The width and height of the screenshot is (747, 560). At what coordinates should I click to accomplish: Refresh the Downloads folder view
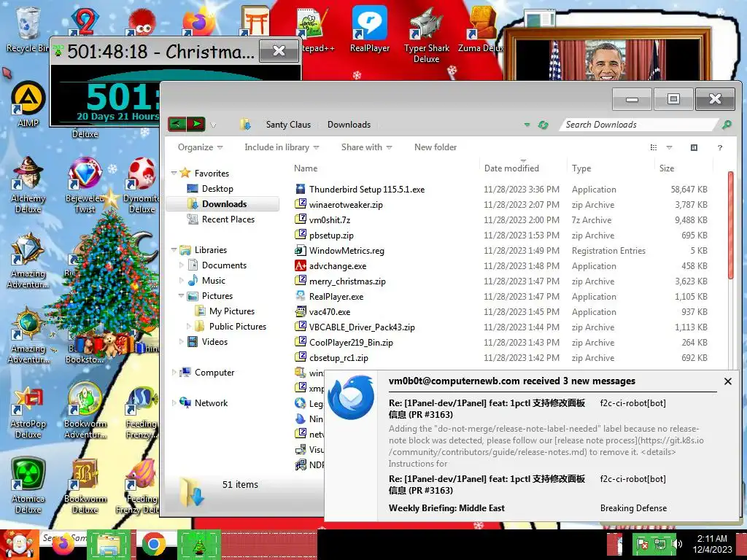[543, 125]
